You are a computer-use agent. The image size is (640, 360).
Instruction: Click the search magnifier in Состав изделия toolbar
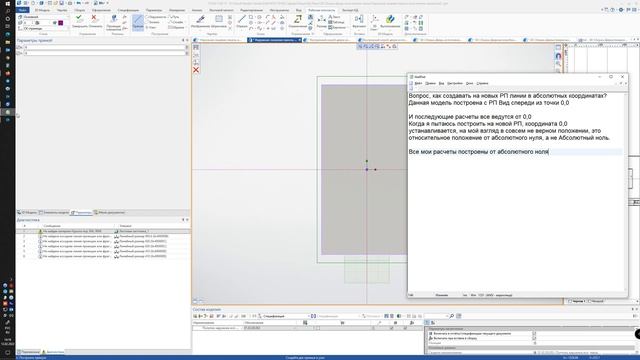451,316
